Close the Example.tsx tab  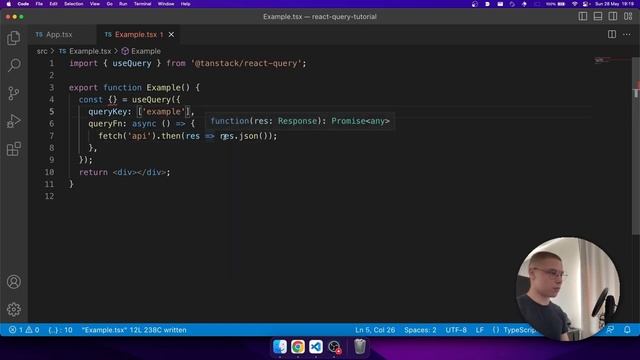(x=171, y=35)
